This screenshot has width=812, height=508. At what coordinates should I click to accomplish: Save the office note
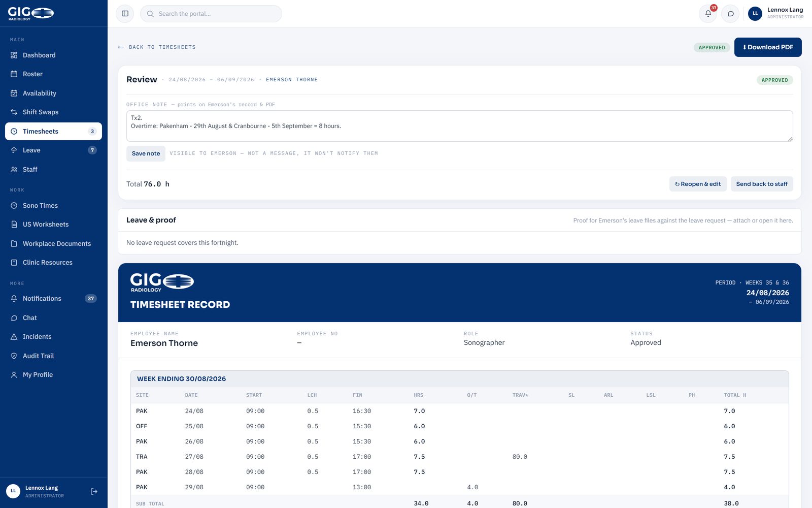click(146, 153)
